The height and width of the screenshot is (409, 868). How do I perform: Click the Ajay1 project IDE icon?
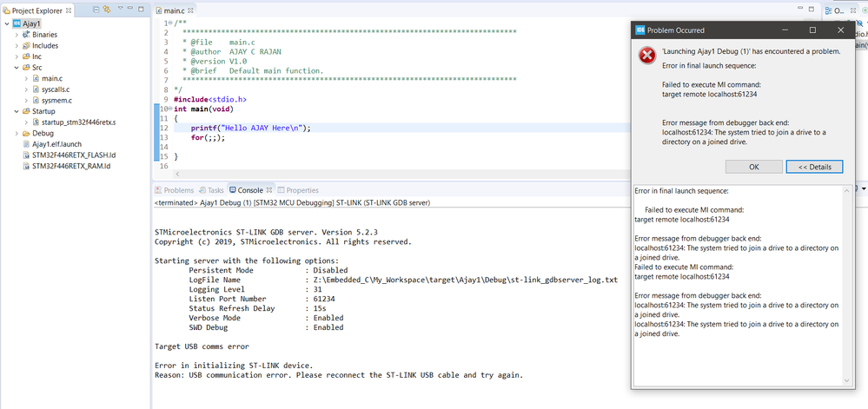click(x=17, y=23)
